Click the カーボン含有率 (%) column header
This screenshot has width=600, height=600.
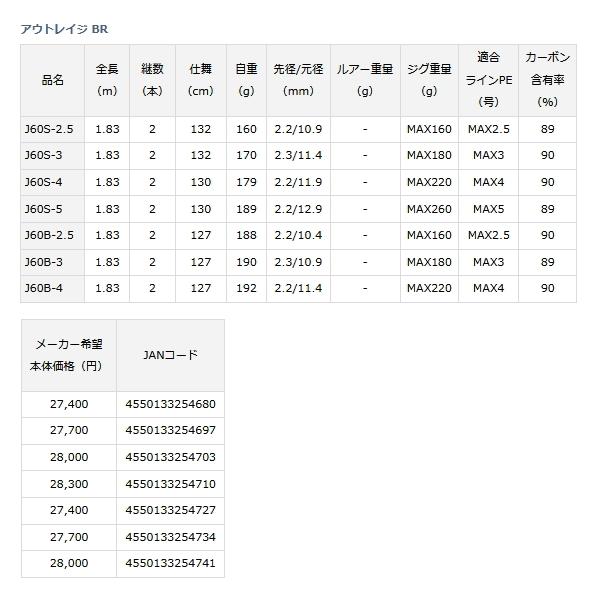point(548,80)
